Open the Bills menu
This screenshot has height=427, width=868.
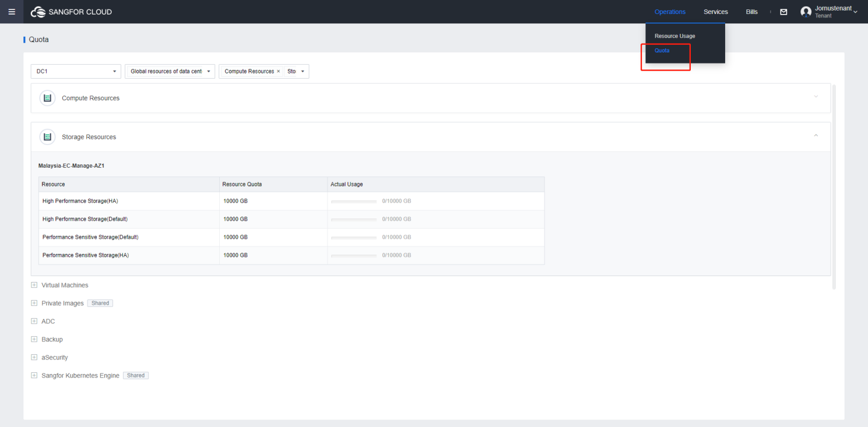tap(751, 12)
